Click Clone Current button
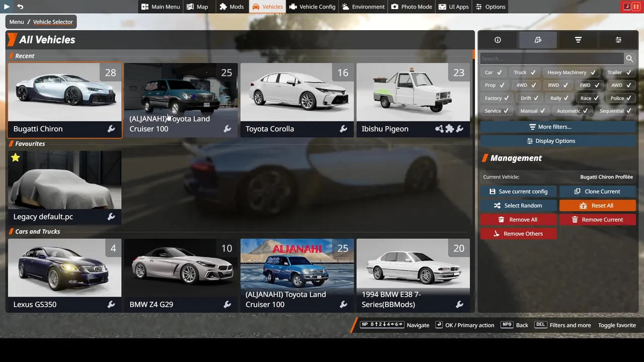Image resolution: width=644 pixels, height=362 pixels. pos(597,192)
